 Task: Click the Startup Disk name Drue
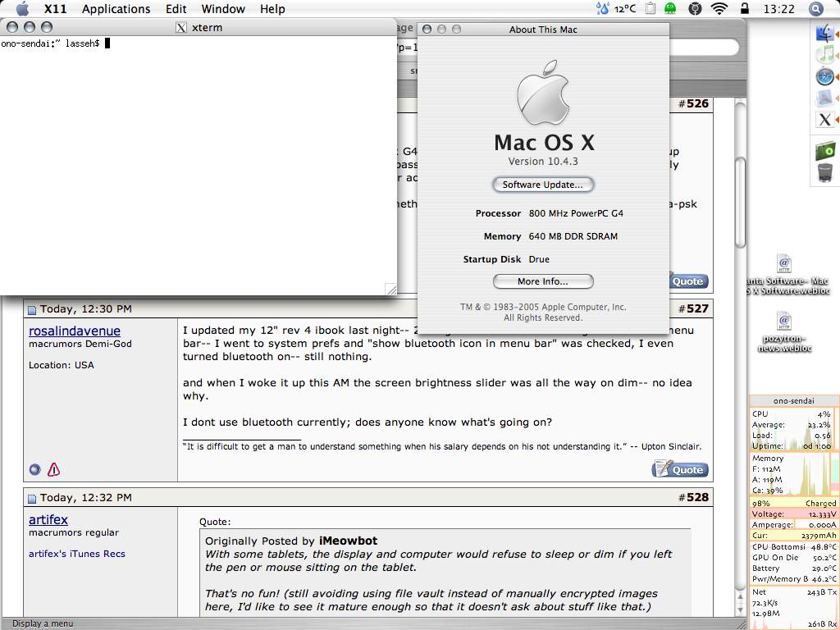[x=539, y=259]
